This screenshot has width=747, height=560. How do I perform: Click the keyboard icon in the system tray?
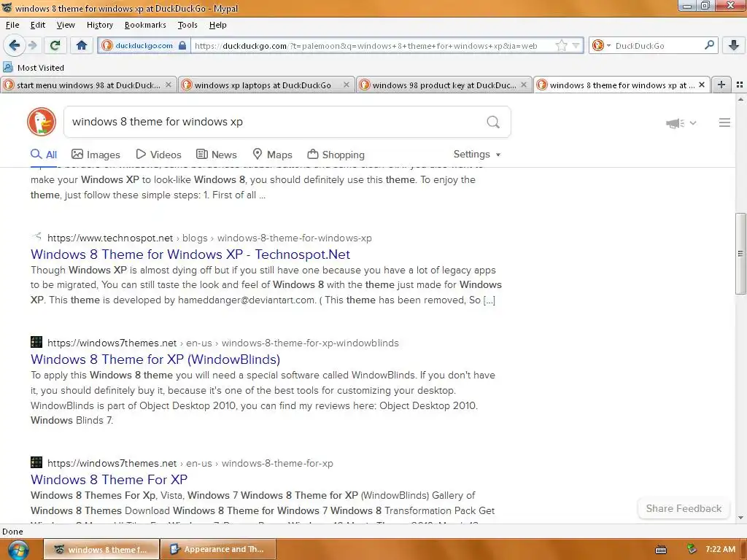661,550
